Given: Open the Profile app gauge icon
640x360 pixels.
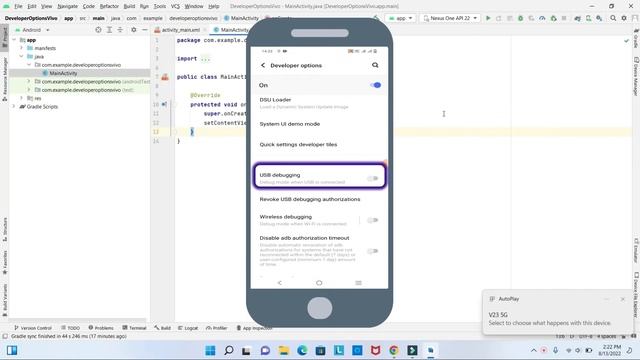Looking at the screenshot, I should click(542, 18).
